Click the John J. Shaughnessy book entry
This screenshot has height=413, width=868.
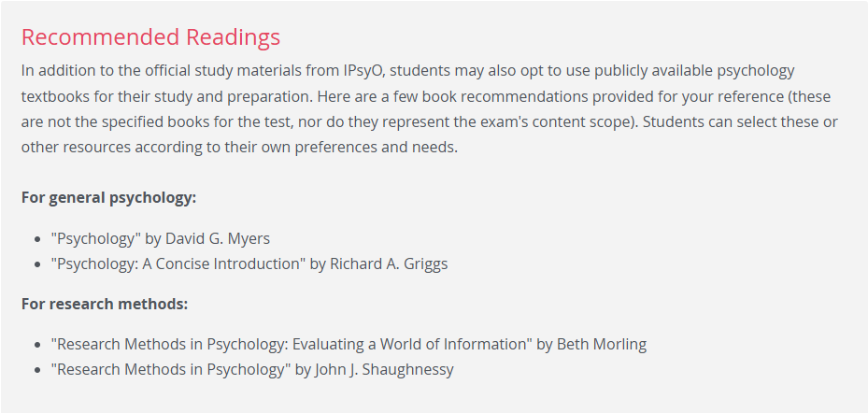tap(252, 369)
